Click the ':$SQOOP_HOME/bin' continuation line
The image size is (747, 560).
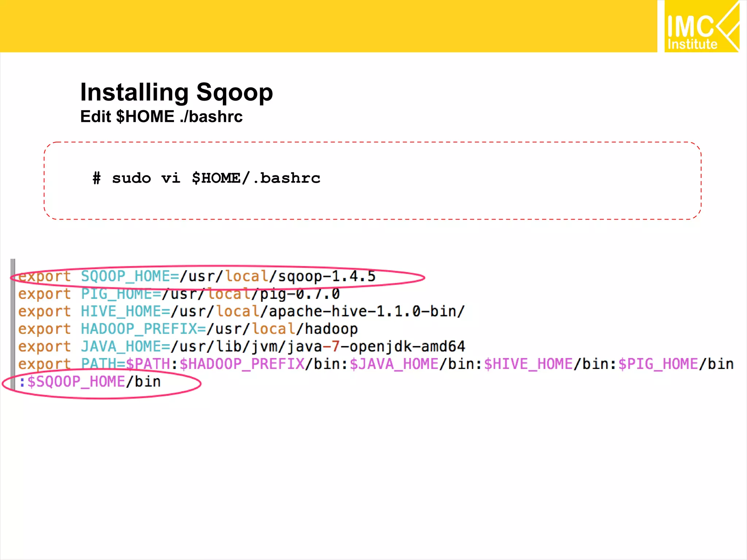coord(90,382)
